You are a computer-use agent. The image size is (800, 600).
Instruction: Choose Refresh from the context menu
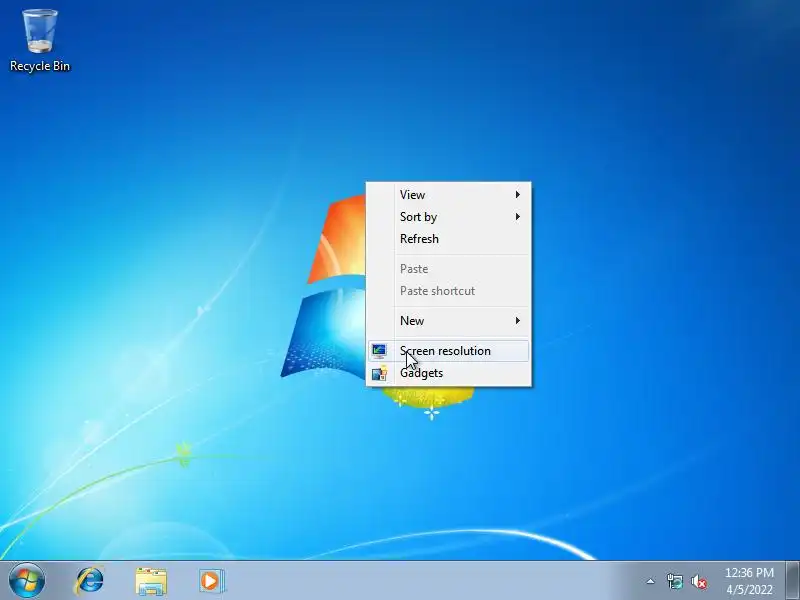click(448, 239)
